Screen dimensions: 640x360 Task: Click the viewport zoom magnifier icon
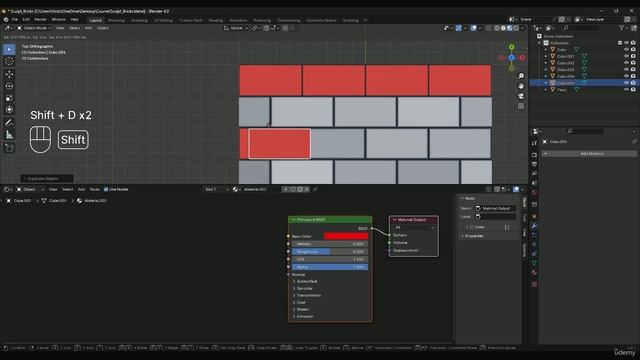click(x=521, y=76)
